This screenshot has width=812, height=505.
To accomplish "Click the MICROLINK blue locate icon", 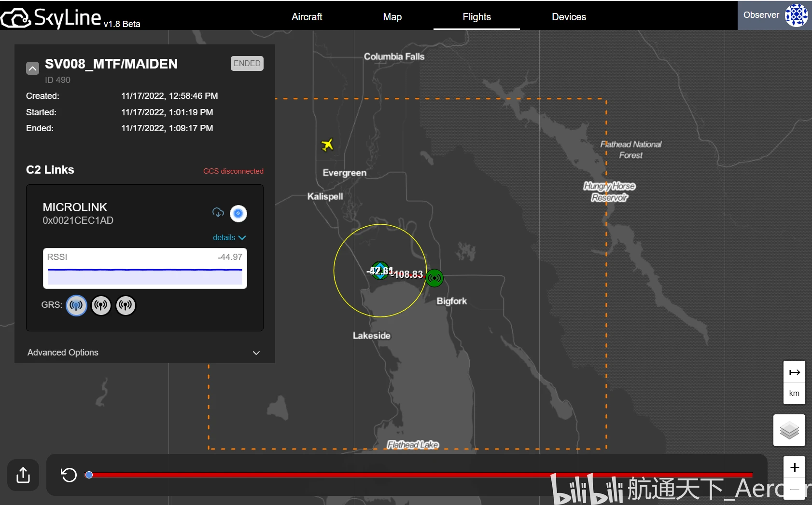I will tap(238, 213).
